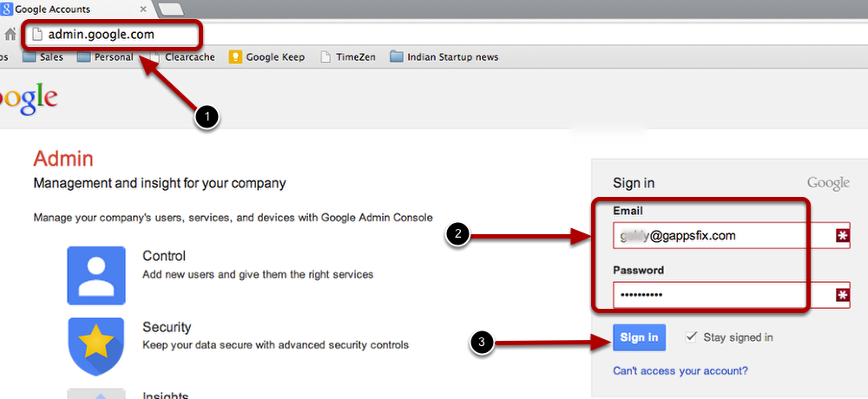Open the Google Keep bookmark

[266, 57]
